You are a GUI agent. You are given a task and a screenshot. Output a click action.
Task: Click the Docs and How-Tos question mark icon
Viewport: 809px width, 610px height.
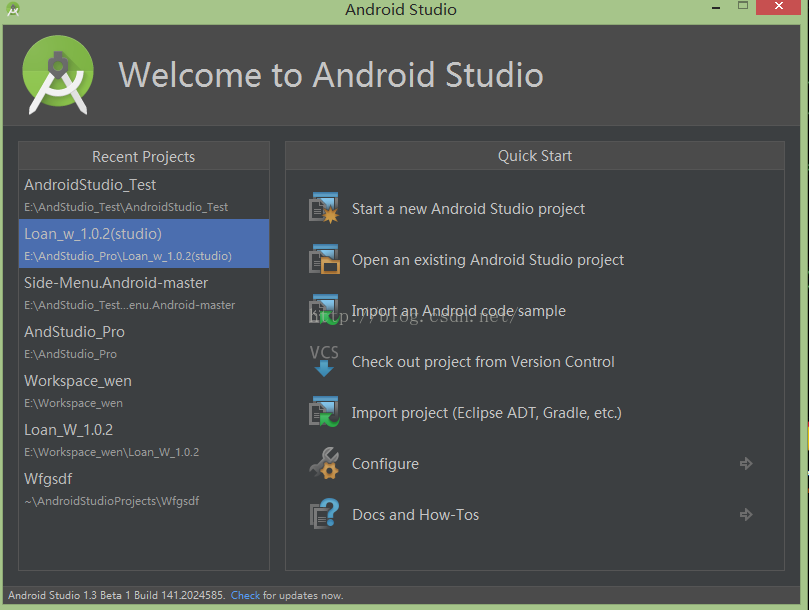324,513
